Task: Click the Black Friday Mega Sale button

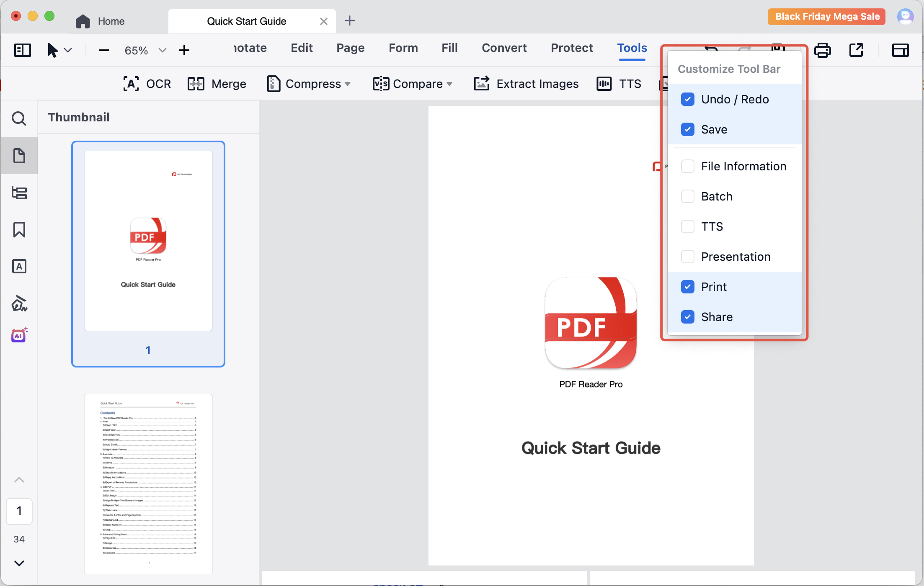Action: pyautogui.click(x=826, y=17)
